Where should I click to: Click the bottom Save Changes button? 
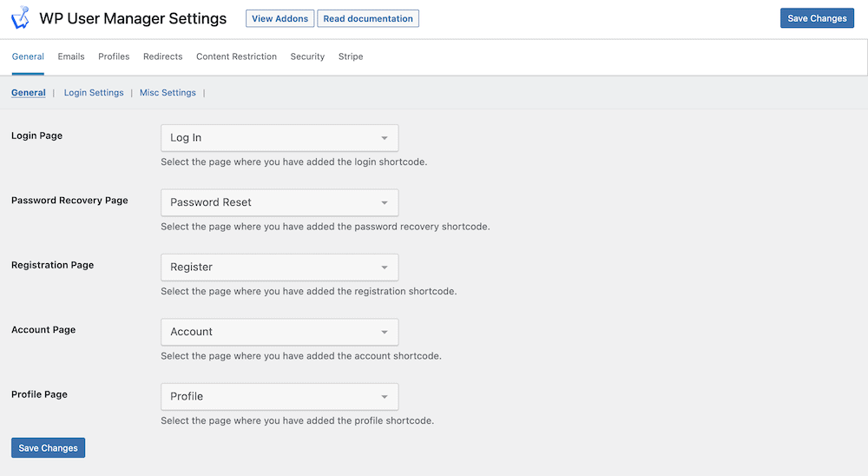tap(48, 447)
